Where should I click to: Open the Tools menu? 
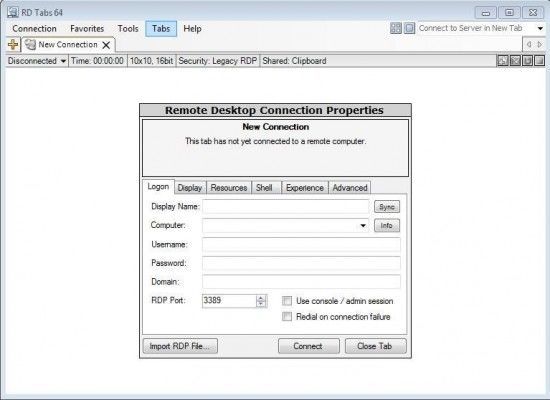tap(128, 28)
